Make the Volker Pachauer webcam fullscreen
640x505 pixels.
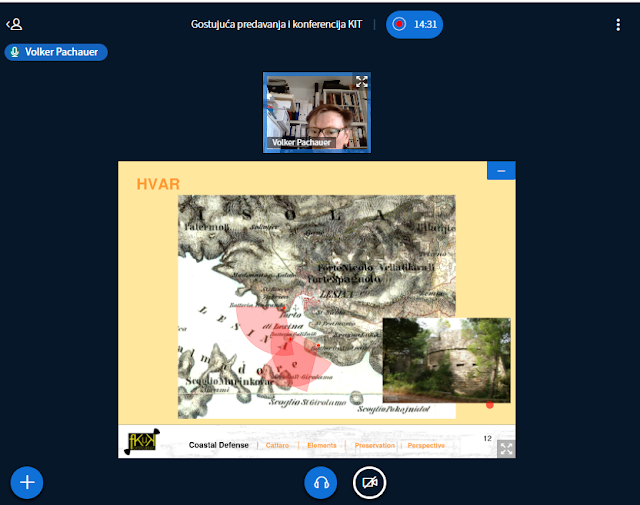[x=362, y=81]
